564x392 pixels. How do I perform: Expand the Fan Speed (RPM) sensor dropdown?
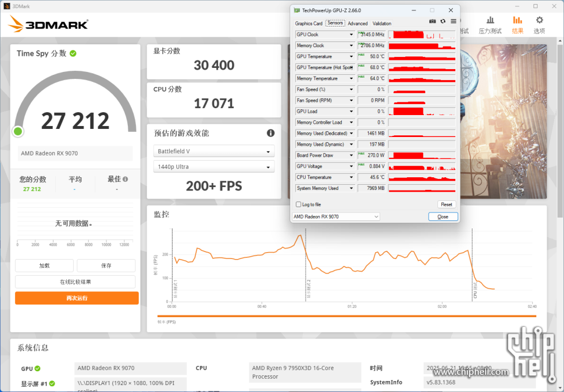point(352,100)
